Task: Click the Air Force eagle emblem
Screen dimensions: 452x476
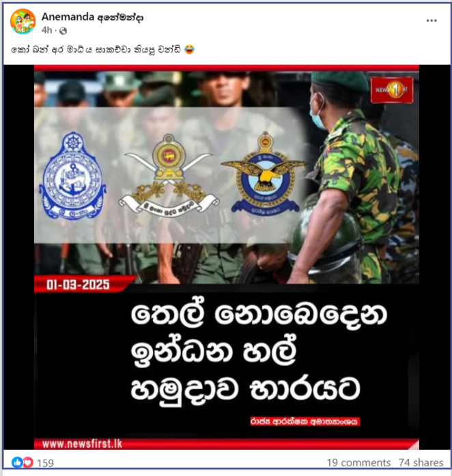Action: pyautogui.click(x=265, y=173)
